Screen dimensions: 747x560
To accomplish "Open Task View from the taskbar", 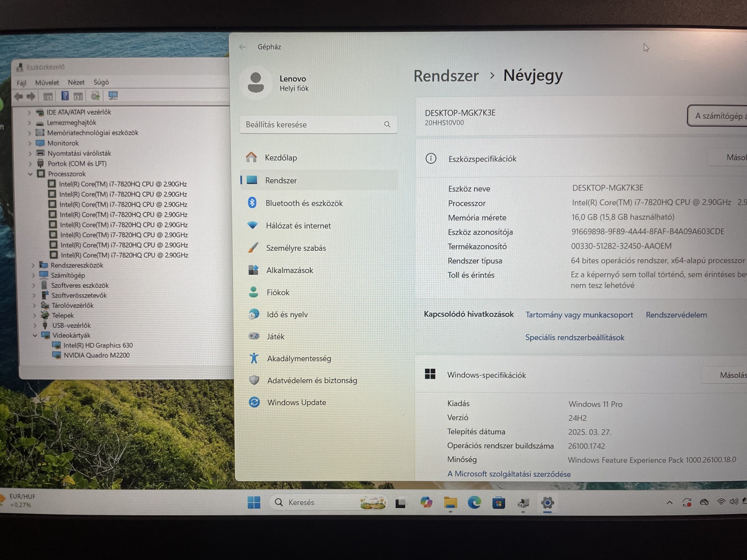I will point(400,503).
